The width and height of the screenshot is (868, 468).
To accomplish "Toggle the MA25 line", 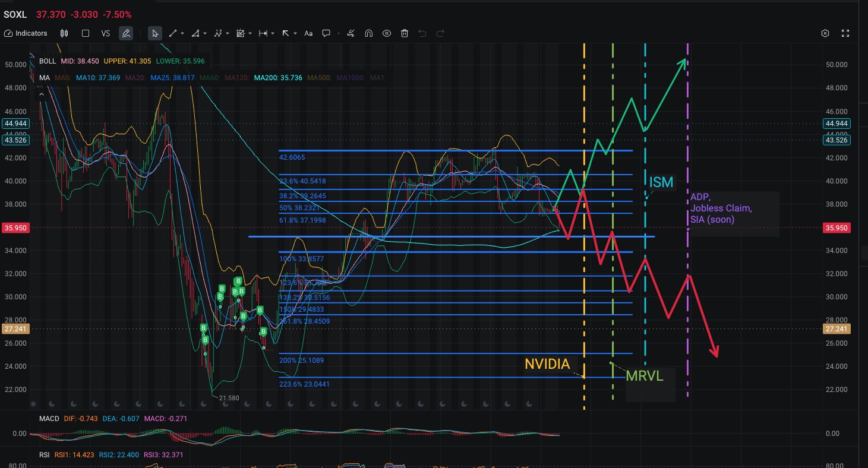I will [x=173, y=78].
